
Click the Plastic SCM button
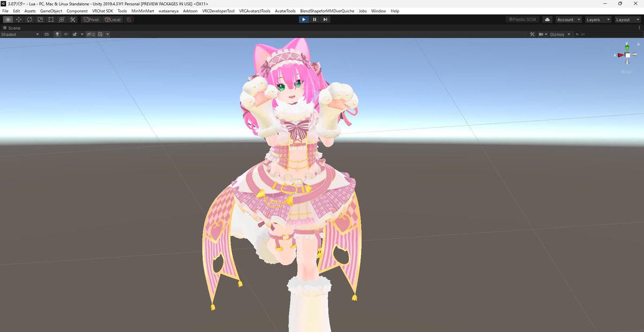[522, 19]
